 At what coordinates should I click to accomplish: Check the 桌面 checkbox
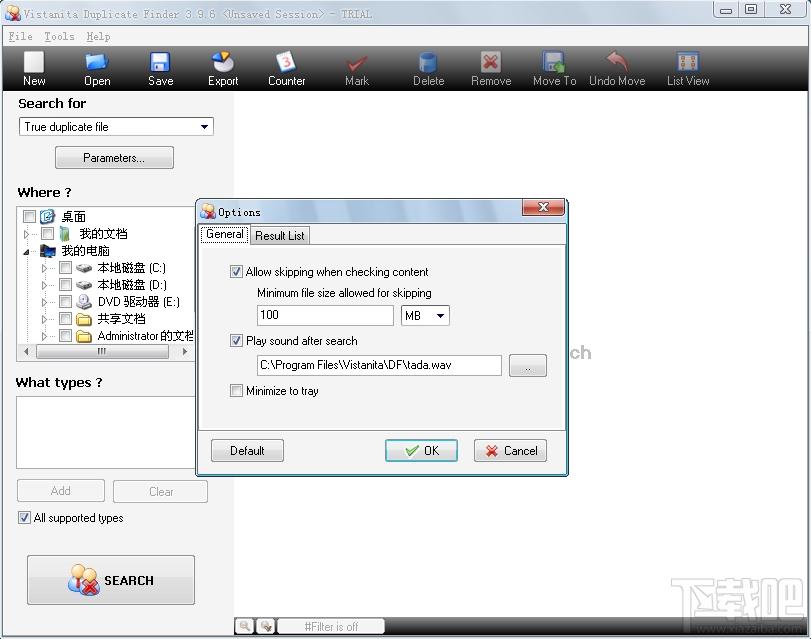pos(29,216)
